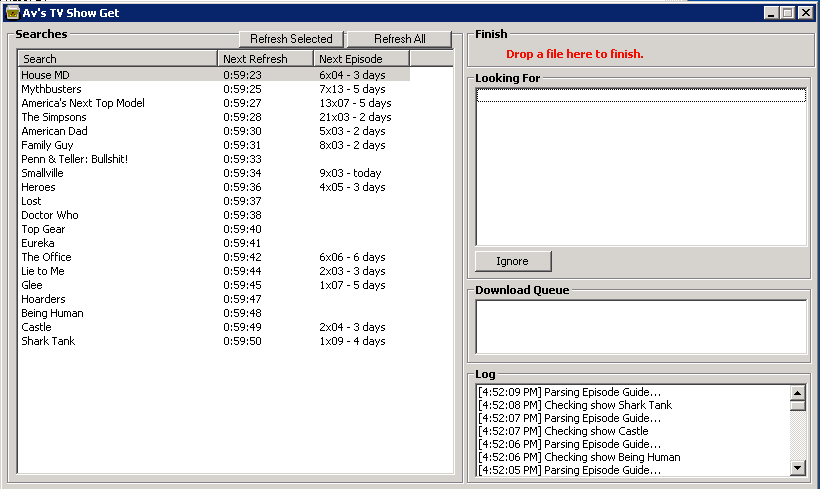Select the Lie to Me row
This screenshot has height=489, width=820.
tap(214, 271)
